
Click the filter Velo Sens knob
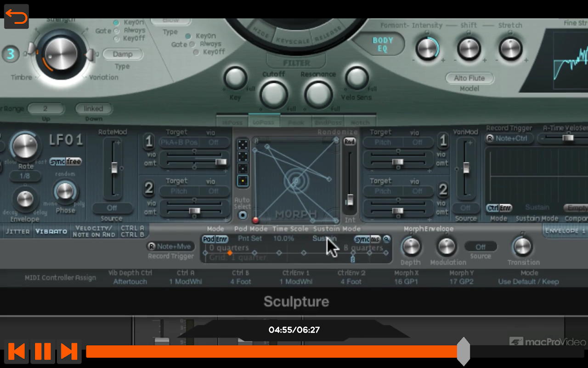tap(357, 78)
